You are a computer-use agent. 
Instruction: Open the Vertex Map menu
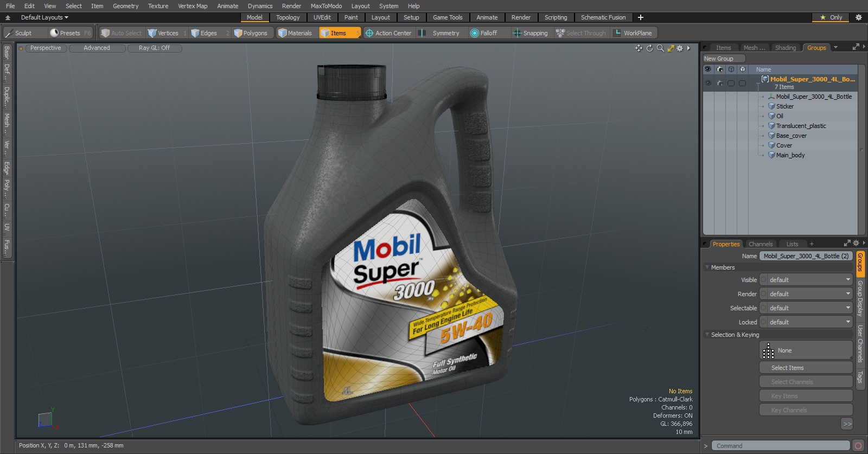click(193, 6)
